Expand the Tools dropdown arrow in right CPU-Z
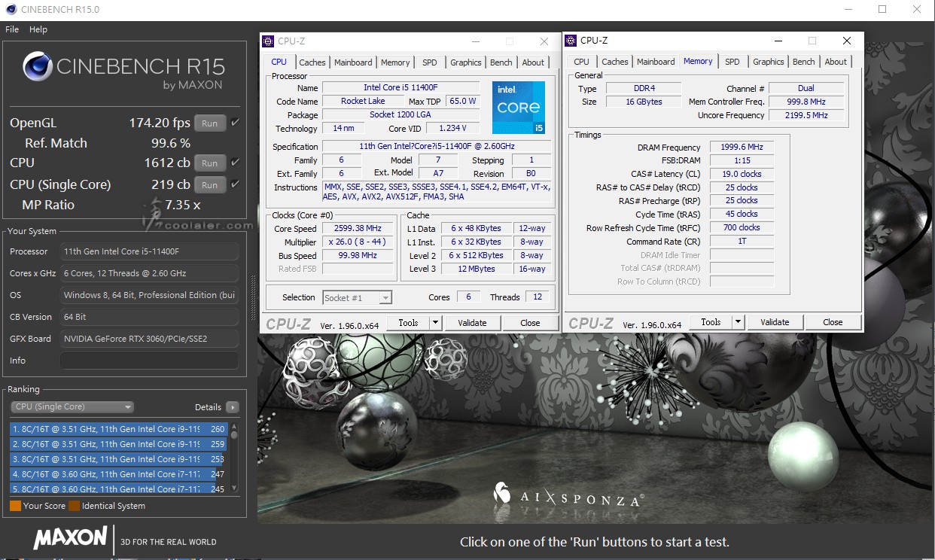Viewport: 935px width, 560px height. pyautogui.click(x=738, y=322)
